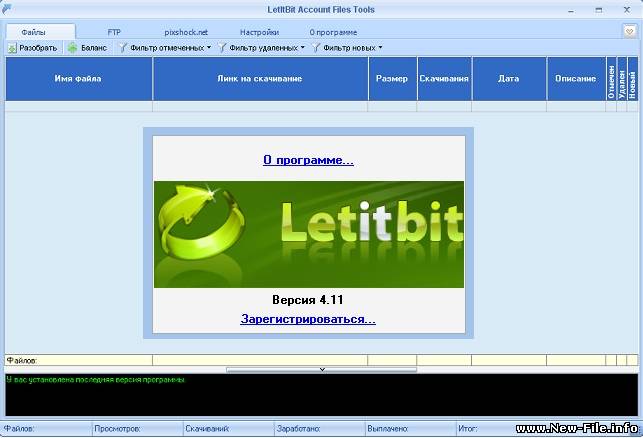Screen dimensions: 643x438
Task: Maximize the LetitBit window
Action: pyautogui.click(x=599, y=10)
